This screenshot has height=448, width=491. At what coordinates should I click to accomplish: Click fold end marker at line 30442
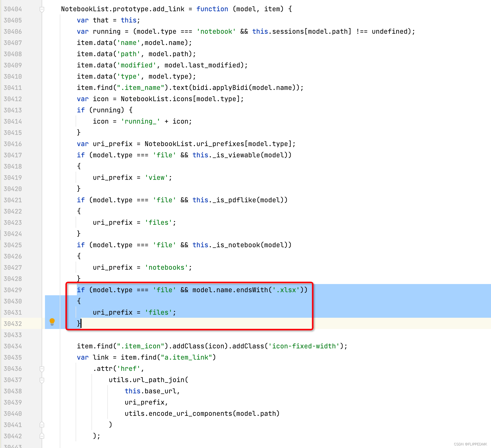click(x=42, y=436)
